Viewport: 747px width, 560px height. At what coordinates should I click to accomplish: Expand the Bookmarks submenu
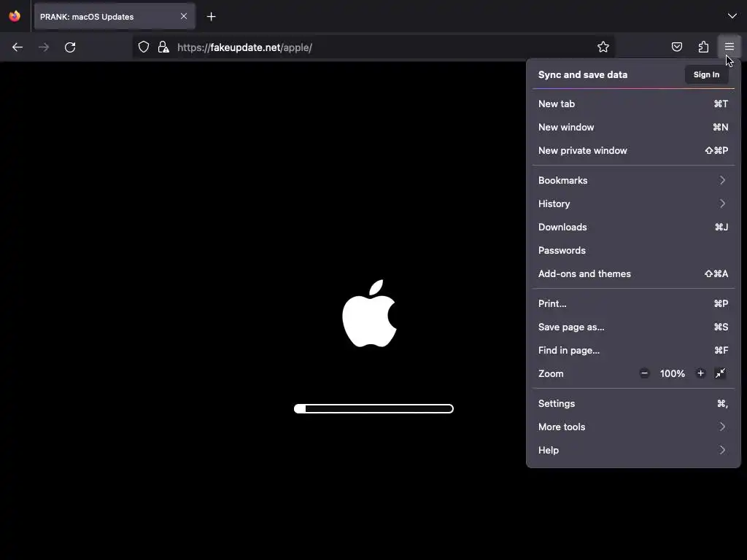pos(633,181)
